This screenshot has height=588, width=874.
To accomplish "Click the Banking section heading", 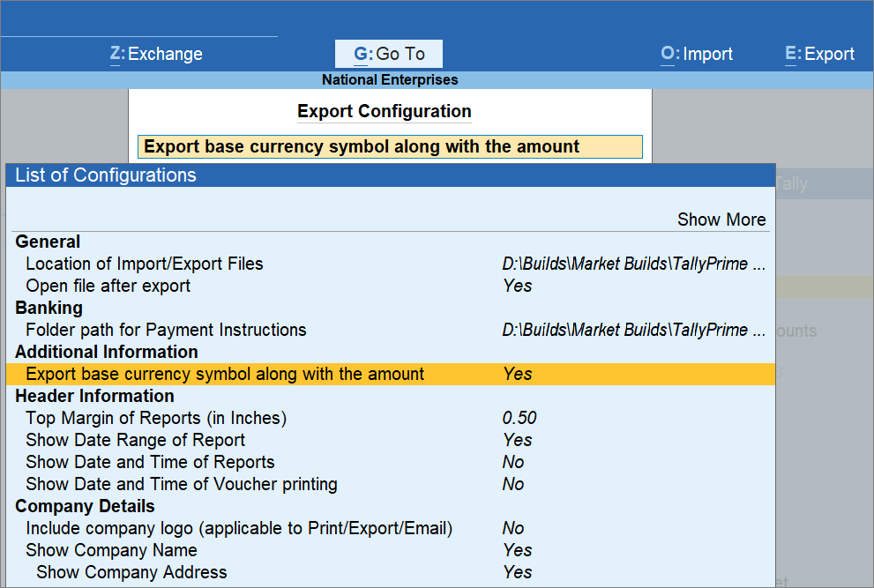I will coord(49,309).
